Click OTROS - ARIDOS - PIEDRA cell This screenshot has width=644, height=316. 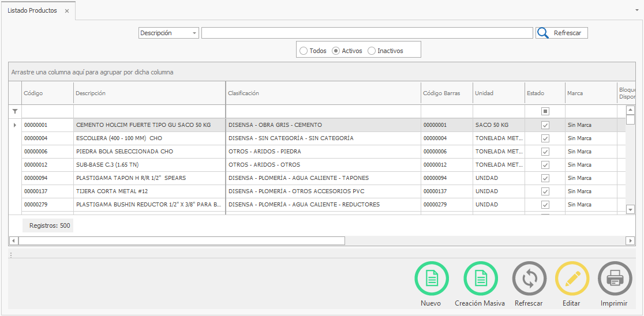pyautogui.click(x=323, y=152)
